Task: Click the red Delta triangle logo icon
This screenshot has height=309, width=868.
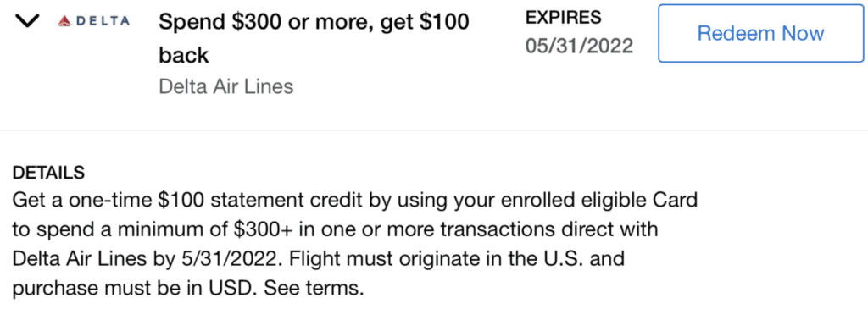Action: pos(64,21)
